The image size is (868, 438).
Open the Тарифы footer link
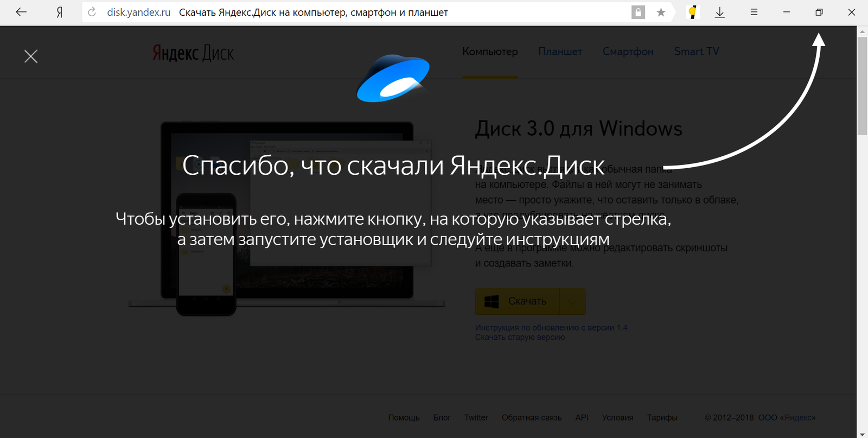tap(662, 417)
